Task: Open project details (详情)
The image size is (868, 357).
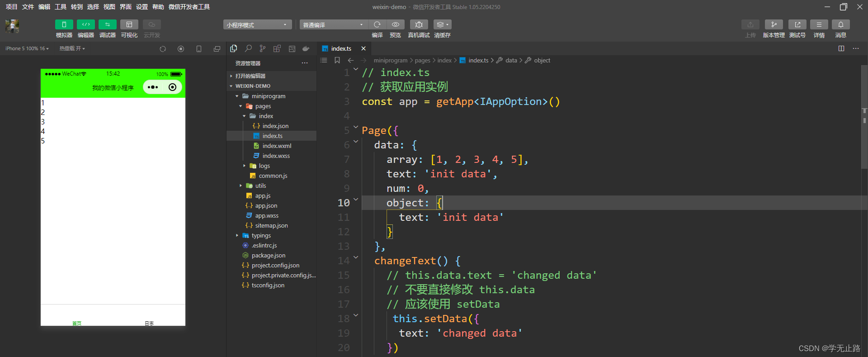Action: [819, 24]
